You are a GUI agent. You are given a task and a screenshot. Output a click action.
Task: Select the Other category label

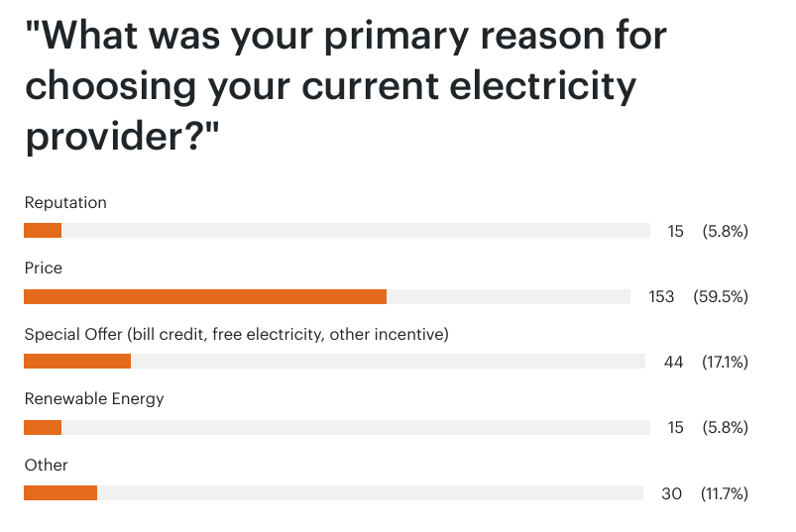(47, 465)
